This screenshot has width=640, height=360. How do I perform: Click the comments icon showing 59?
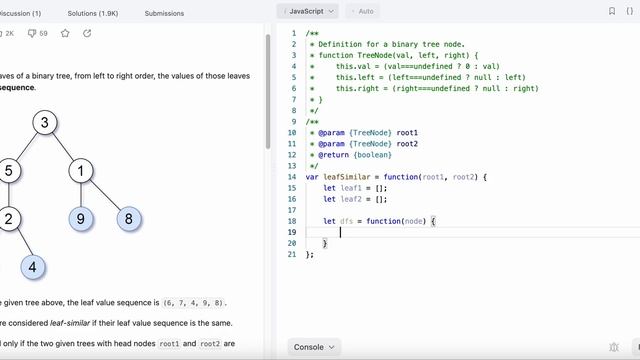pos(37,33)
